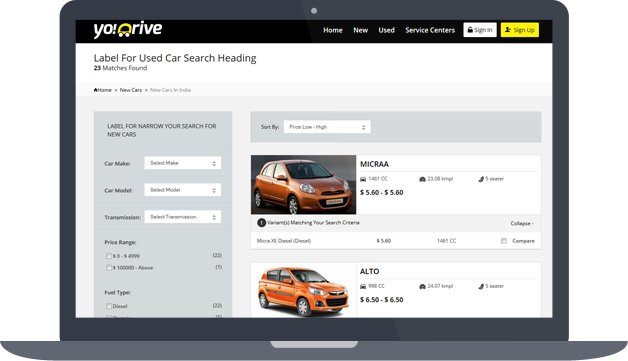Click the user icon in Sign Up
This screenshot has height=361, width=628.
pyautogui.click(x=508, y=30)
